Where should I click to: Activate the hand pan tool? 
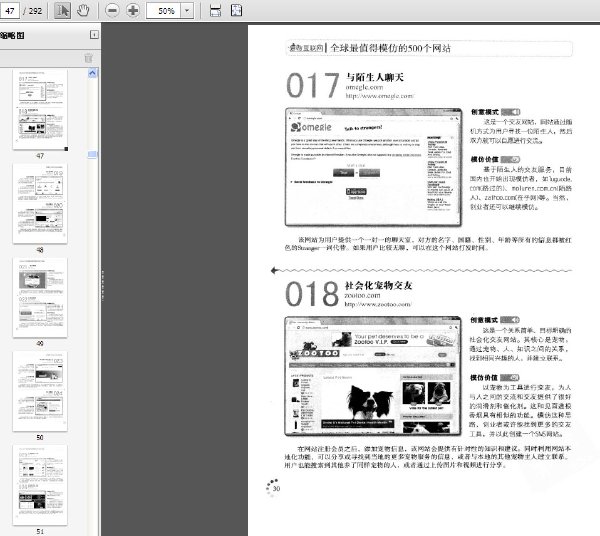point(83,10)
